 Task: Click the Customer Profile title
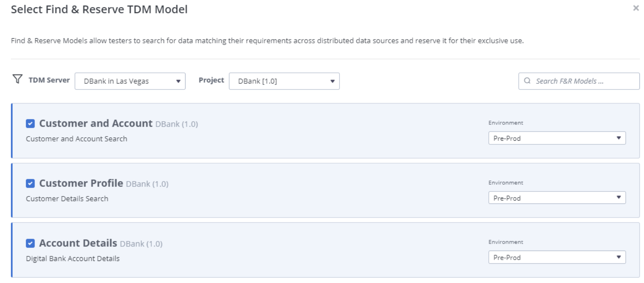coord(81,184)
